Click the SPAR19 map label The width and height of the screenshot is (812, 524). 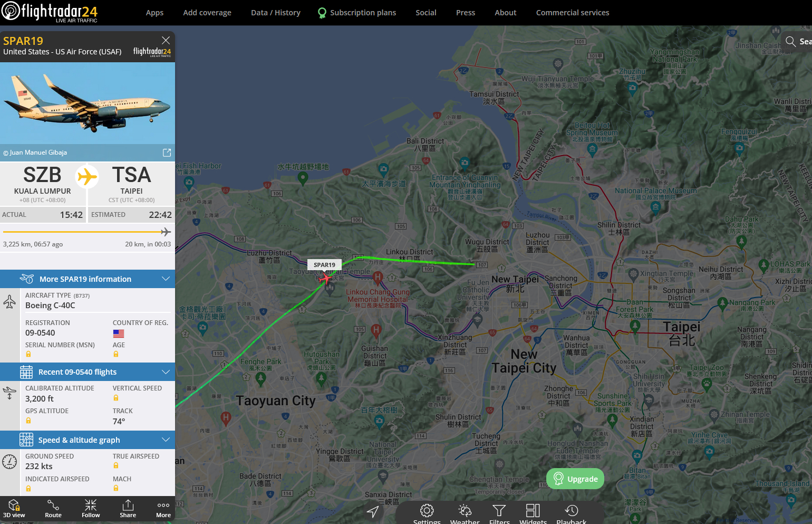tap(324, 265)
